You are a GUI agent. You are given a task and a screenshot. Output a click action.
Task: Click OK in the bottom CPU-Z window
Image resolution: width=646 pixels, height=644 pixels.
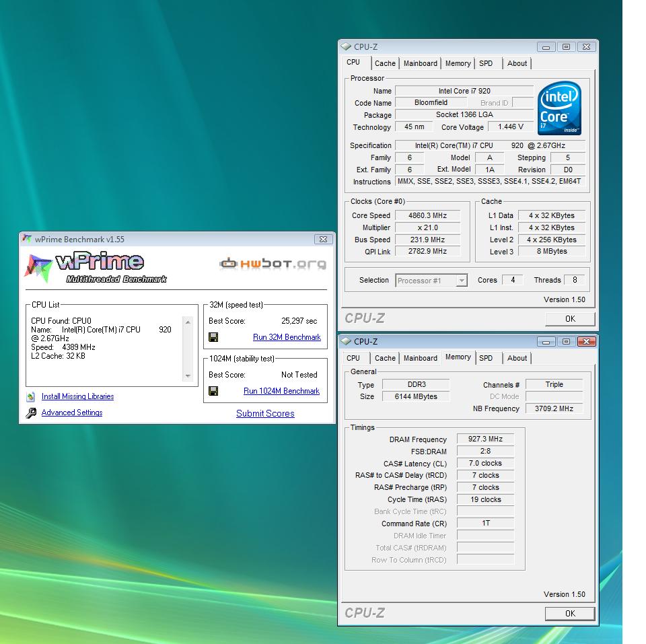tap(570, 614)
